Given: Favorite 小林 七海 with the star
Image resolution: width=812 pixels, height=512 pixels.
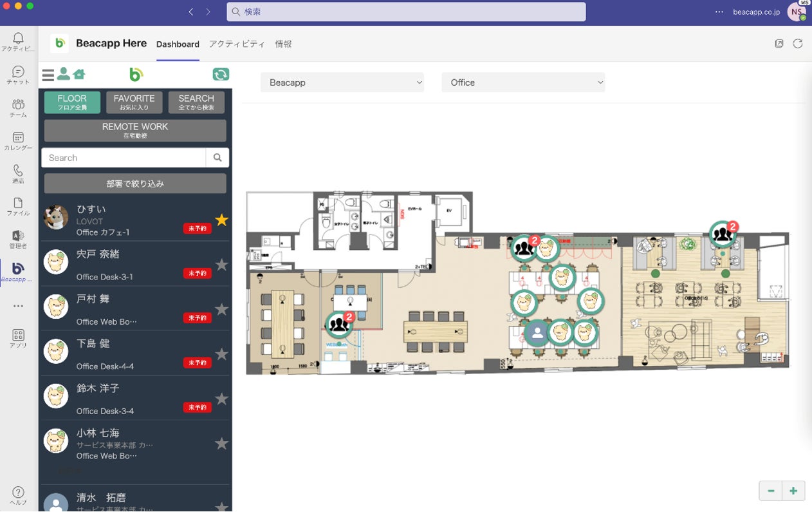Looking at the screenshot, I should 222,443.
